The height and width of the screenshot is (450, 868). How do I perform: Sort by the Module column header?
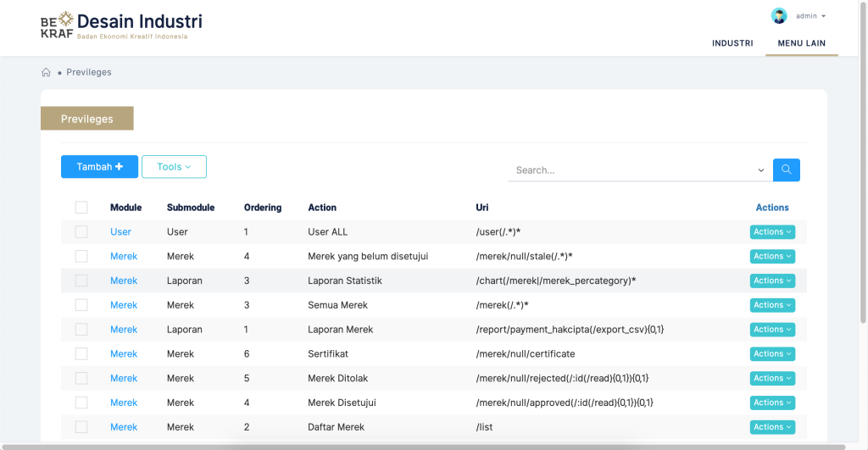pyautogui.click(x=125, y=208)
